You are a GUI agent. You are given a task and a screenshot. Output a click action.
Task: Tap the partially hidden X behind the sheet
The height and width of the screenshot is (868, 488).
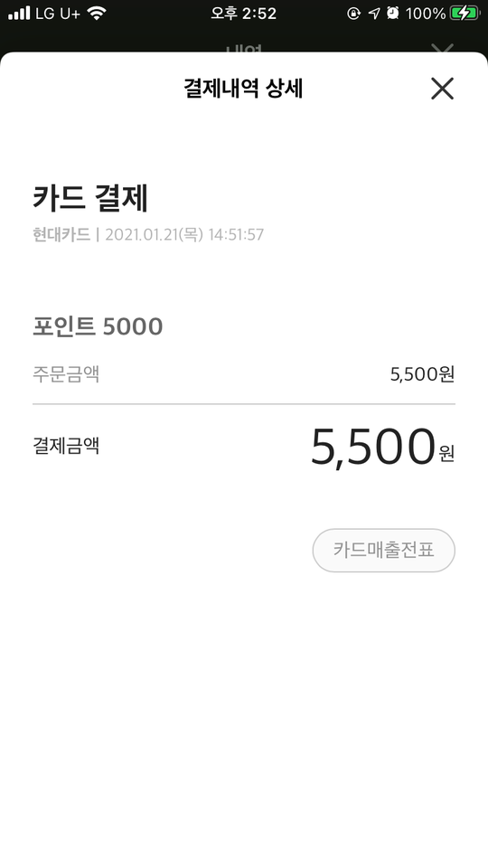tap(442, 48)
